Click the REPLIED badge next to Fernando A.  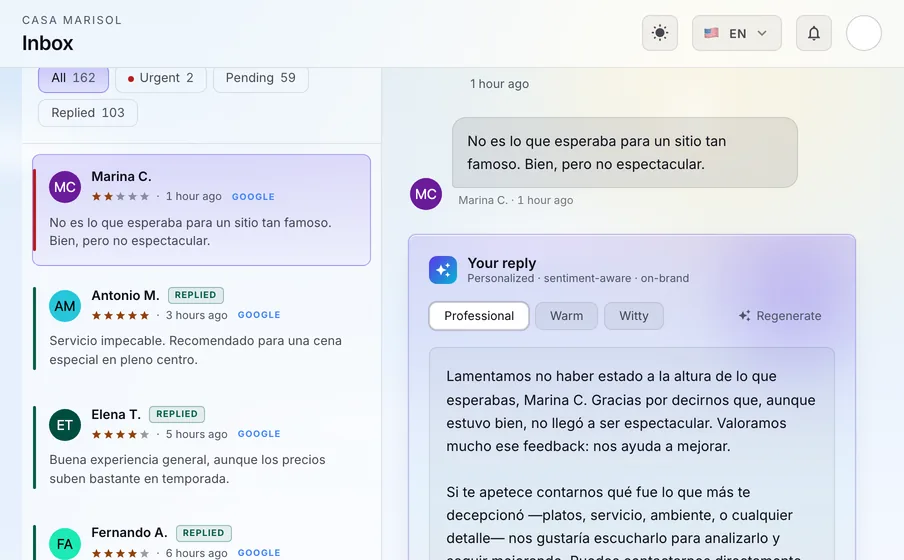pyautogui.click(x=204, y=533)
